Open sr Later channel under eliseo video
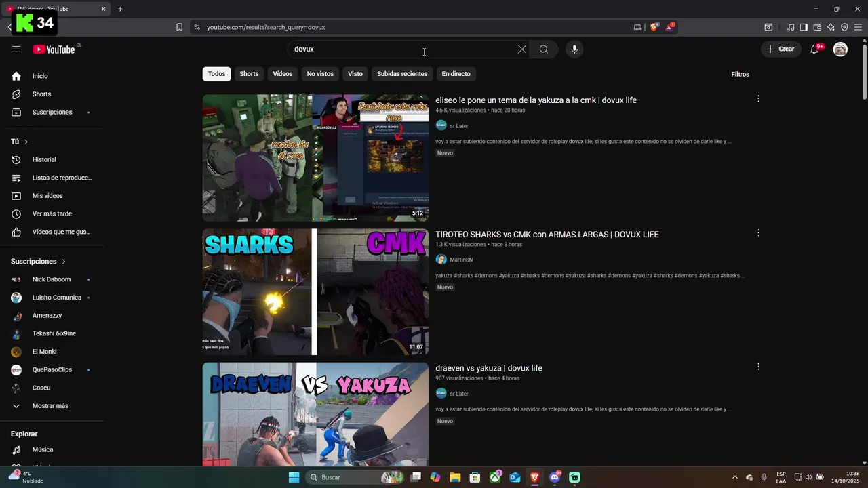The width and height of the screenshot is (868, 488). pyautogui.click(x=459, y=126)
